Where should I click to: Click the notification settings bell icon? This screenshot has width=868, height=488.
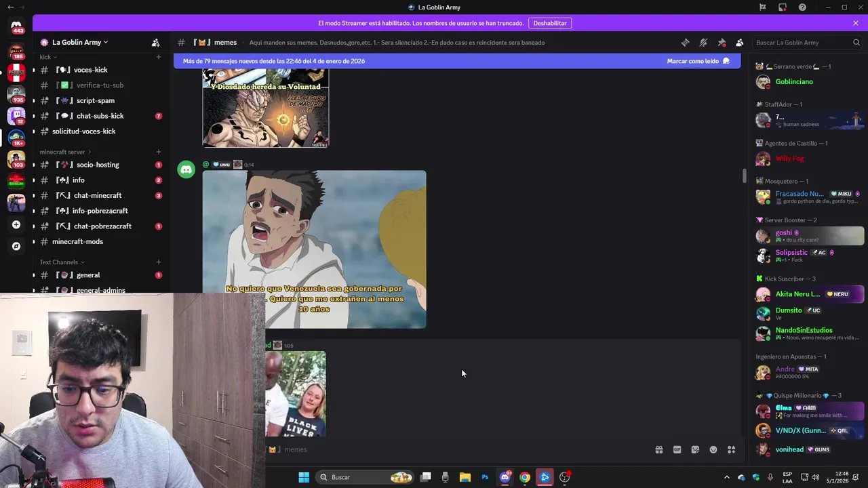point(703,42)
